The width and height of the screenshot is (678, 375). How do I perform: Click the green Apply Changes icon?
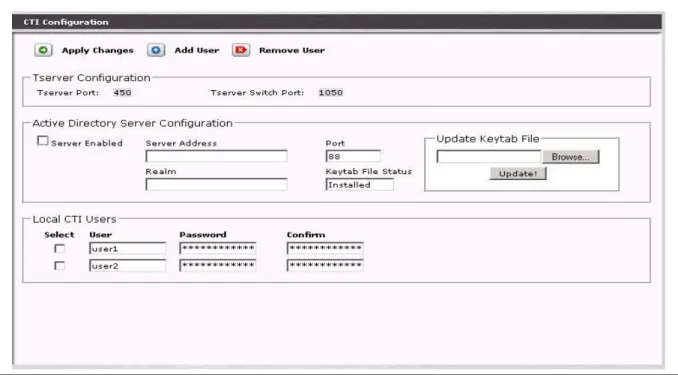[43, 50]
